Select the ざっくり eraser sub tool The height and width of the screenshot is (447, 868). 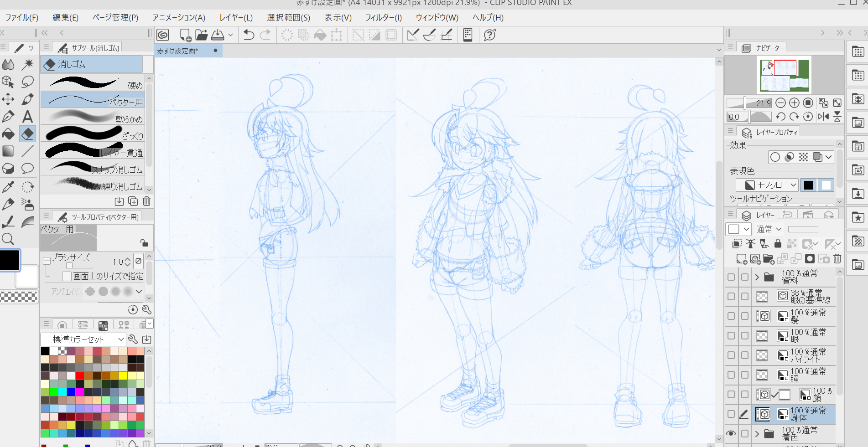(93, 133)
